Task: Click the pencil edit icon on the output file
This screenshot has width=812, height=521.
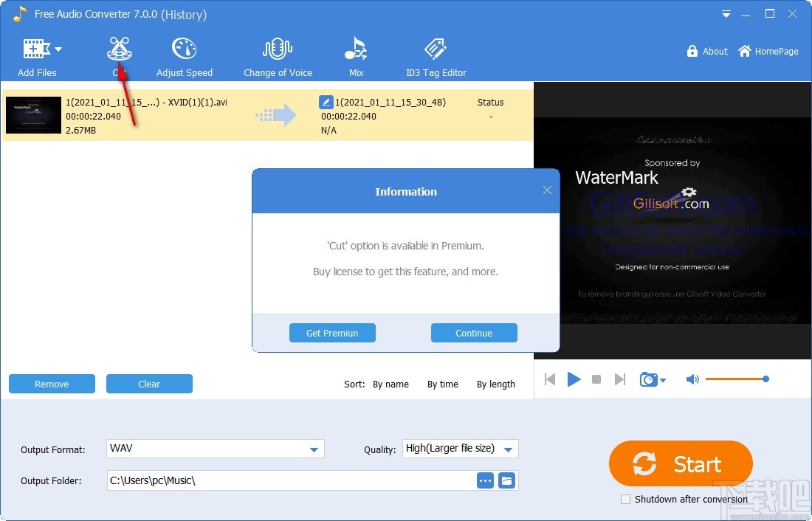Action: (326, 102)
